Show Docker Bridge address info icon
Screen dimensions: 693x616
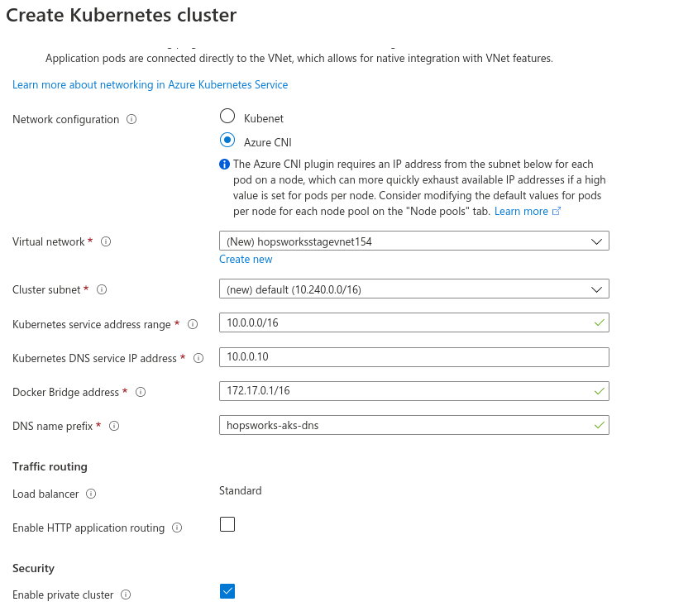coord(141,393)
